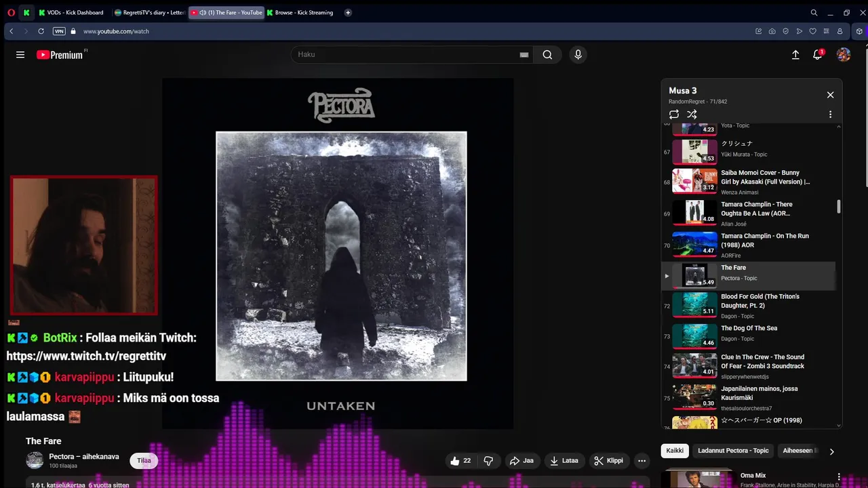Open the tab search magnifier in title bar
Image resolution: width=868 pixels, height=488 pixels.
click(814, 12)
